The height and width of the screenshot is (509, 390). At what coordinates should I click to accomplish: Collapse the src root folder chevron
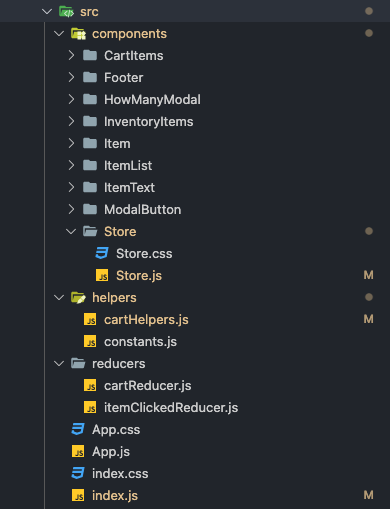47,12
